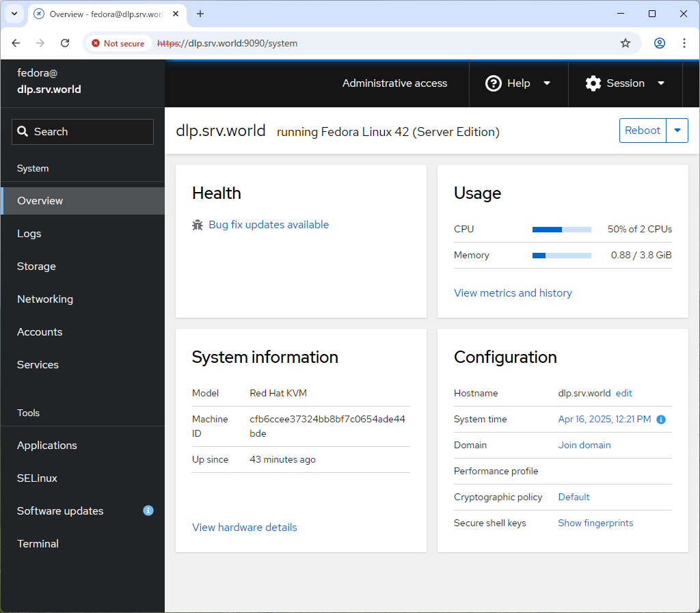
Task: Click the fedora@ dlp.srv.world host switcher
Action: click(x=83, y=81)
